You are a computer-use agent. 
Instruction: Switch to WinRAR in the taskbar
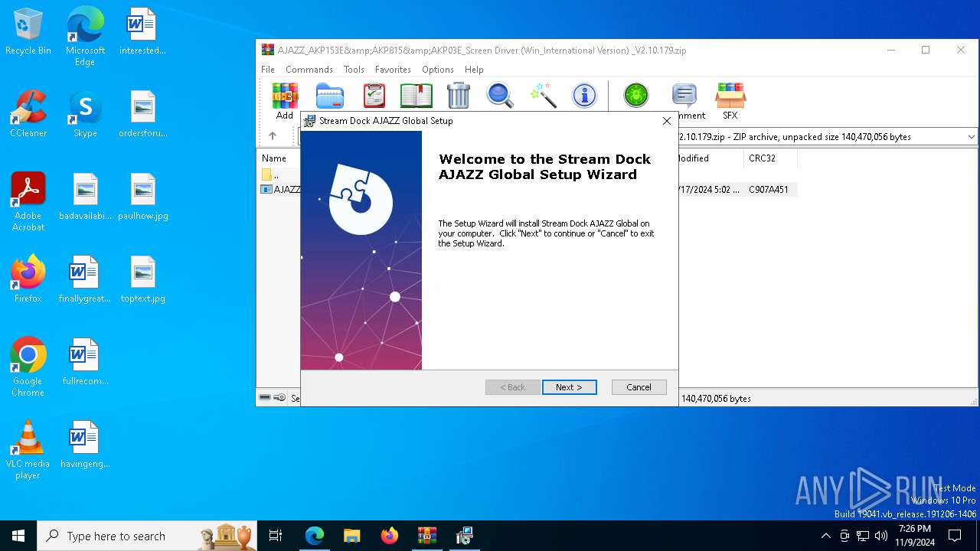426,536
